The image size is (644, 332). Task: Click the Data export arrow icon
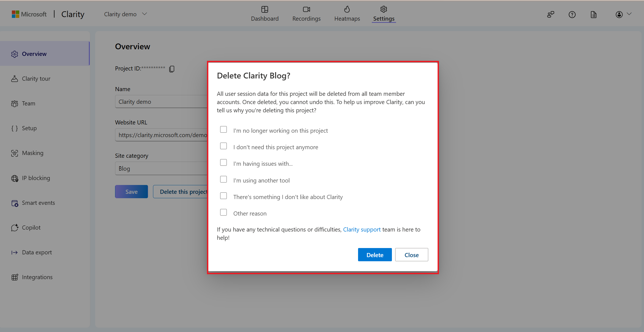point(15,252)
